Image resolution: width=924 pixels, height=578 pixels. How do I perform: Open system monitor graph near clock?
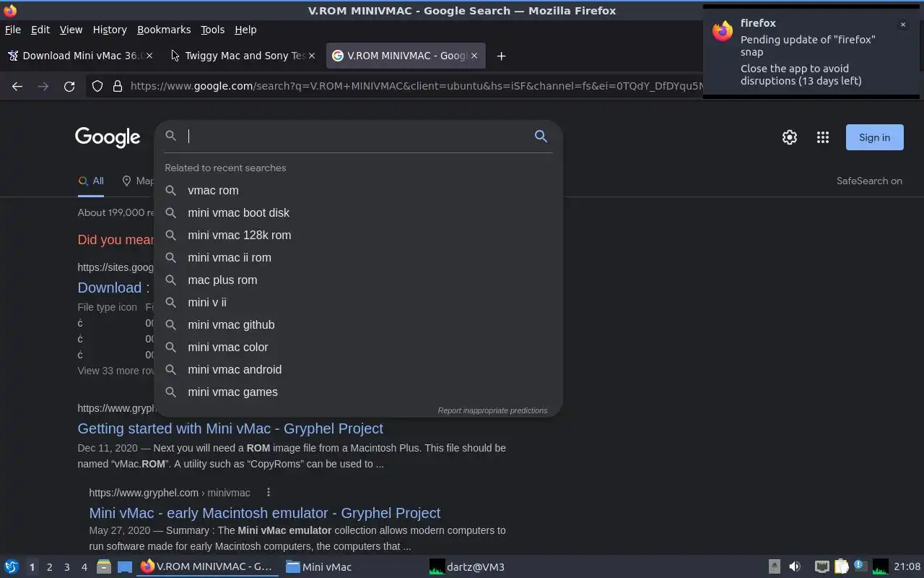[x=880, y=567]
